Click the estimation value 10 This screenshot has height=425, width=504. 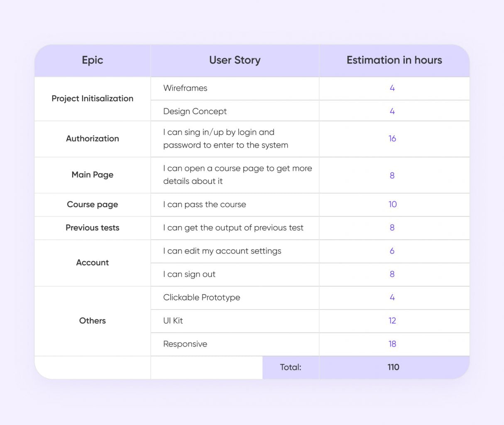pos(392,204)
